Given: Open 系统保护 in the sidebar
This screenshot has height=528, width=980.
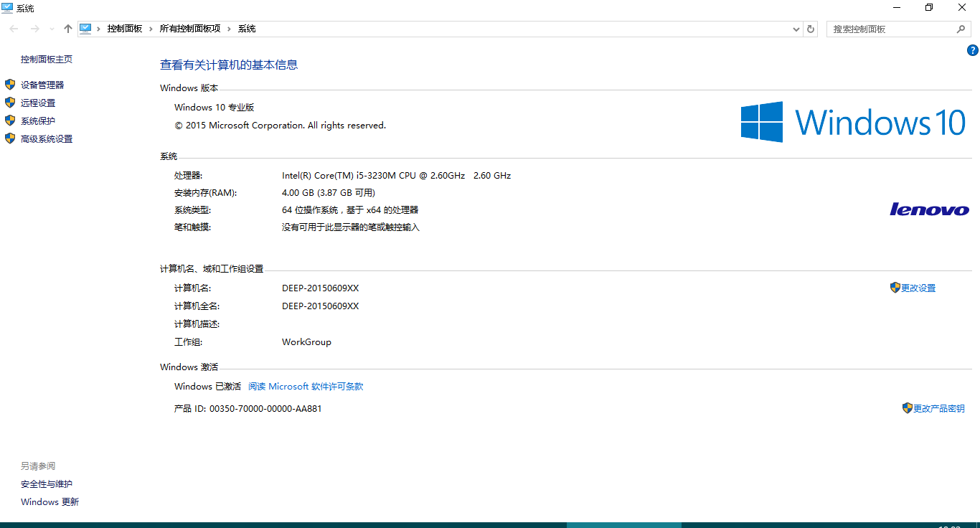Looking at the screenshot, I should 38,121.
